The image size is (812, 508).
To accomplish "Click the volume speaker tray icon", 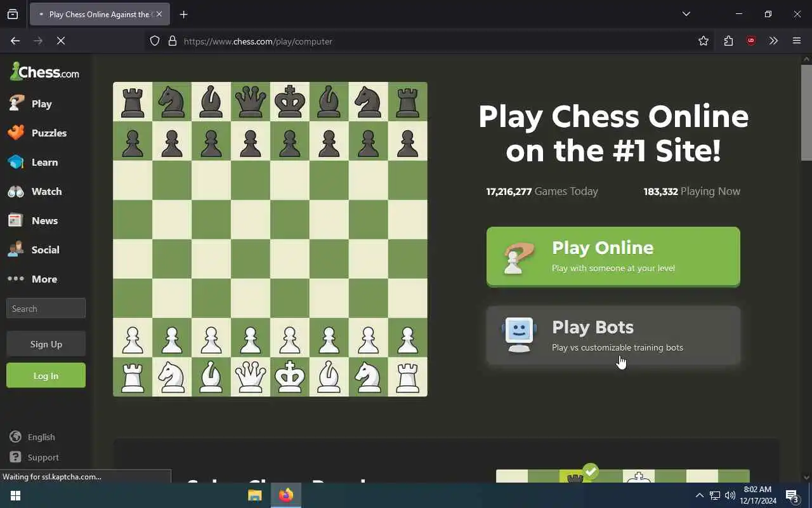I will (730, 495).
